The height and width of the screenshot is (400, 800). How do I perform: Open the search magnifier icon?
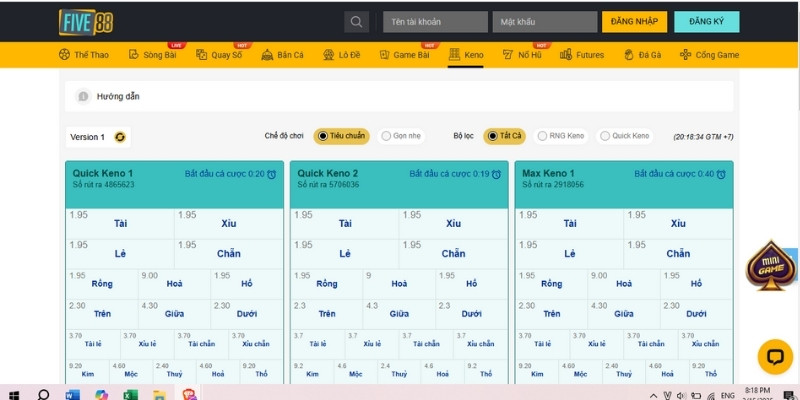[x=357, y=22]
